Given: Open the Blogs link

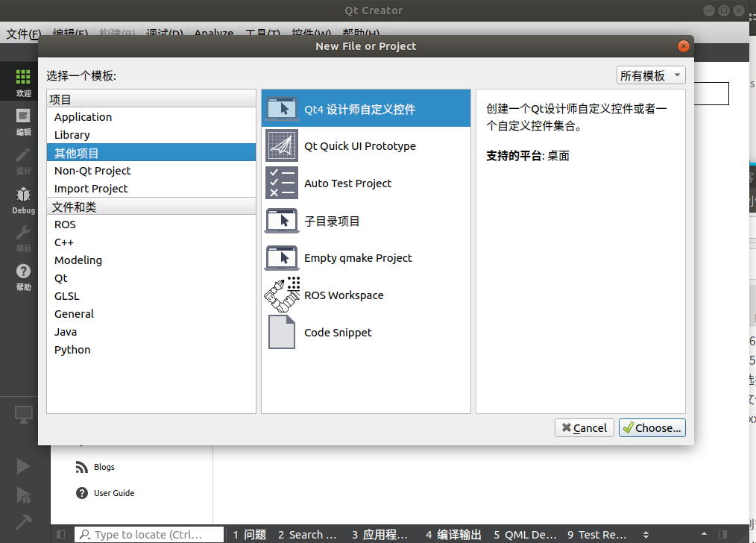Looking at the screenshot, I should point(104,467).
